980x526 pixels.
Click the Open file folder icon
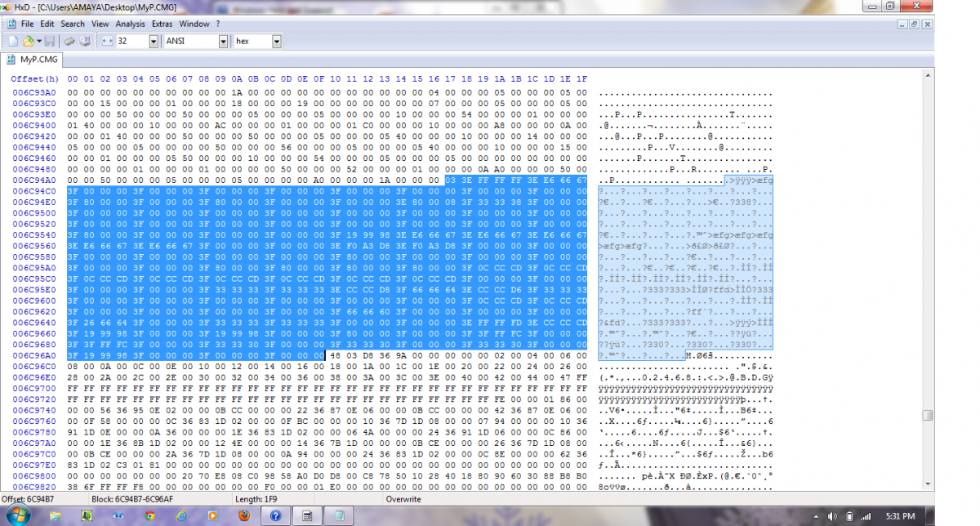click(x=28, y=41)
